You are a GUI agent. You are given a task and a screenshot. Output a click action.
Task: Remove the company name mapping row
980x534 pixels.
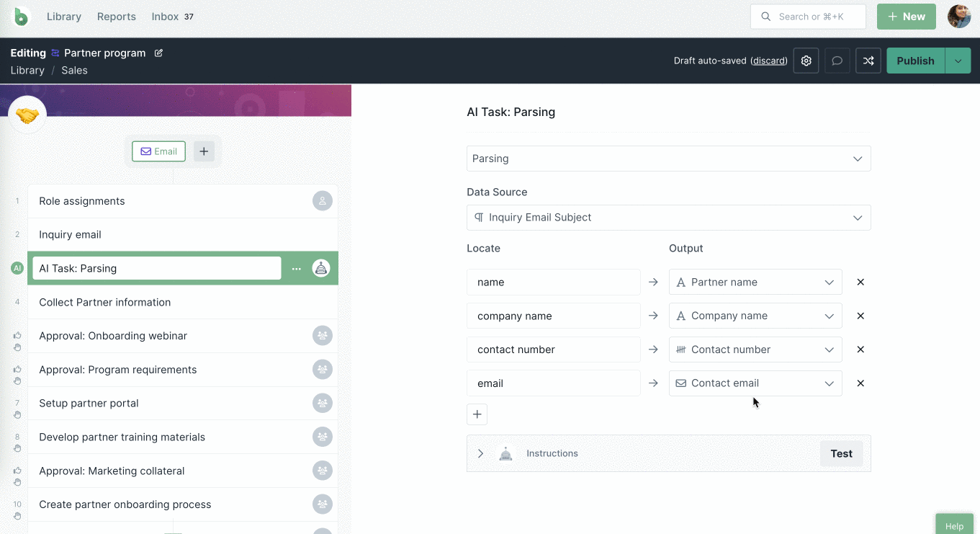point(860,316)
